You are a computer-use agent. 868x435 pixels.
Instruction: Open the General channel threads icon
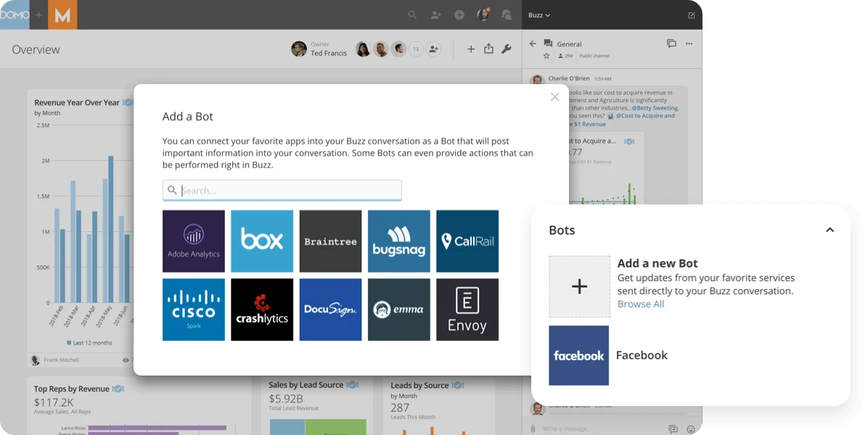(671, 43)
